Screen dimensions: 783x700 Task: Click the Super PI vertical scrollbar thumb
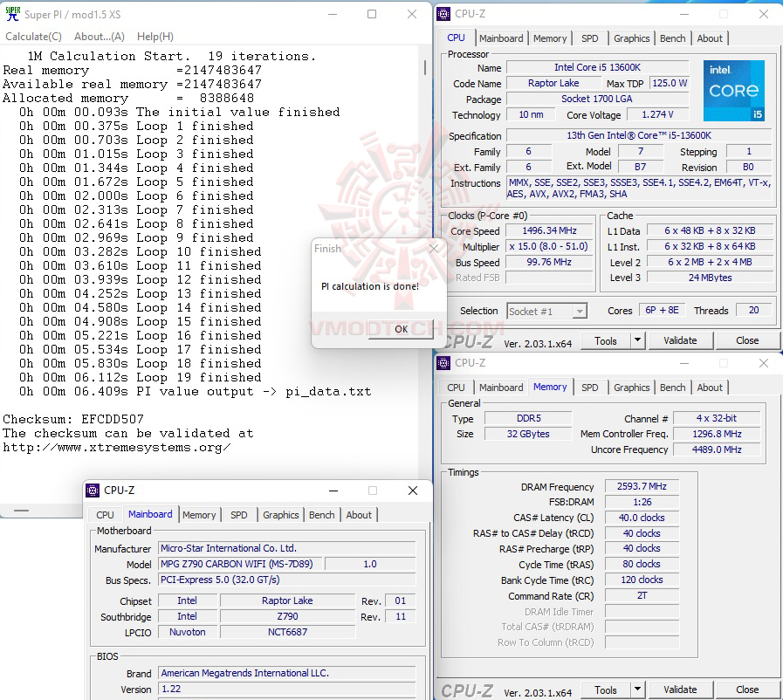(x=425, y=68)
